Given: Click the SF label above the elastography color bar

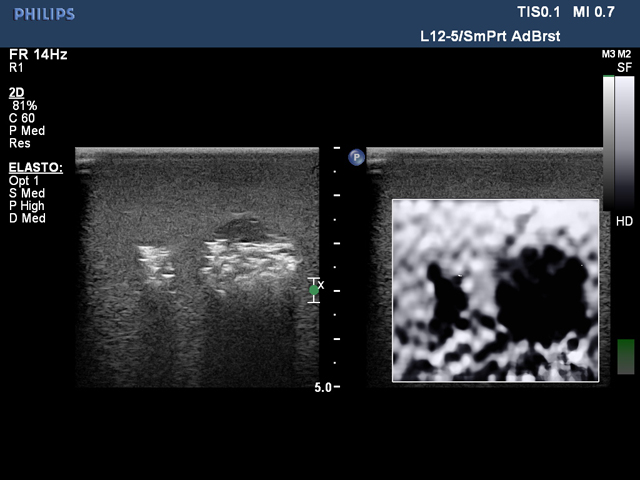Looking at the screenshot, I should 625,67.
